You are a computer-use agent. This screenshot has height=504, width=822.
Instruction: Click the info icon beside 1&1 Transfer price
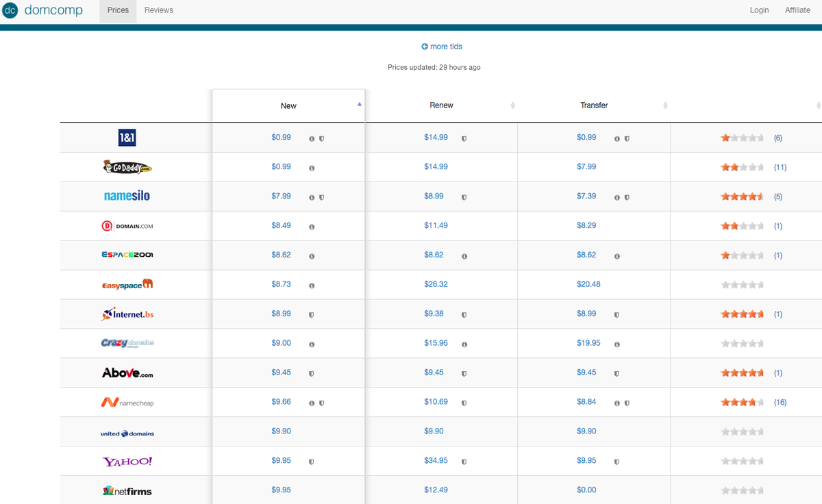(x=616, y=138)
